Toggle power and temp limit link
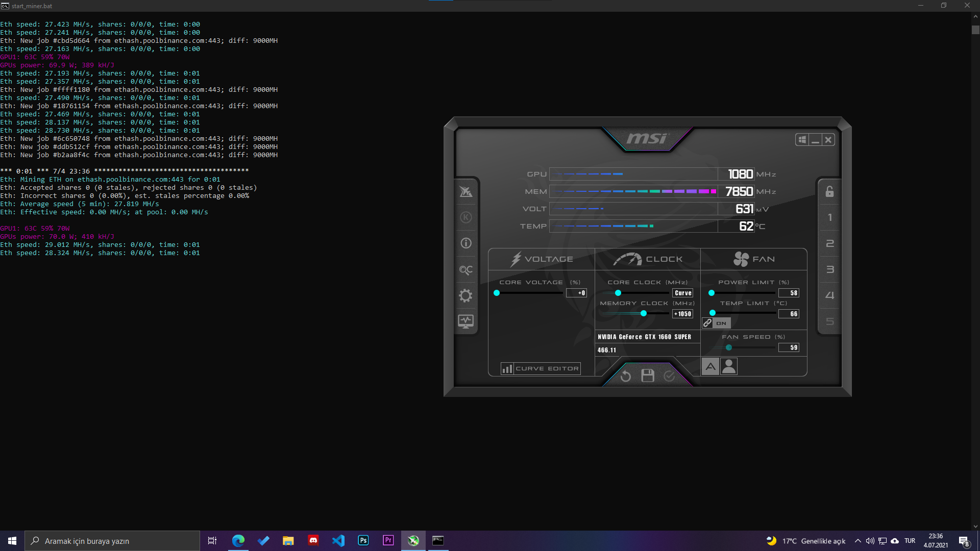 coord(707,323)
